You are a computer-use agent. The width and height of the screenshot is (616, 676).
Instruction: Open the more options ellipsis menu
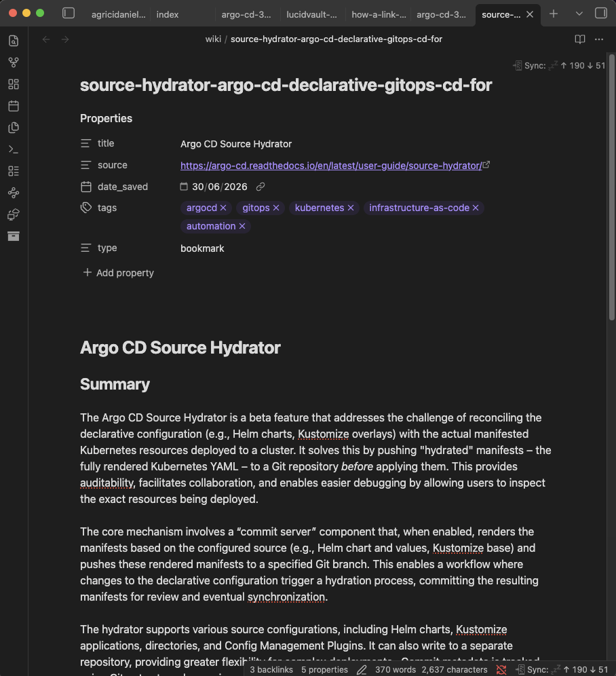pyautogui.click(x=599, y=39)
